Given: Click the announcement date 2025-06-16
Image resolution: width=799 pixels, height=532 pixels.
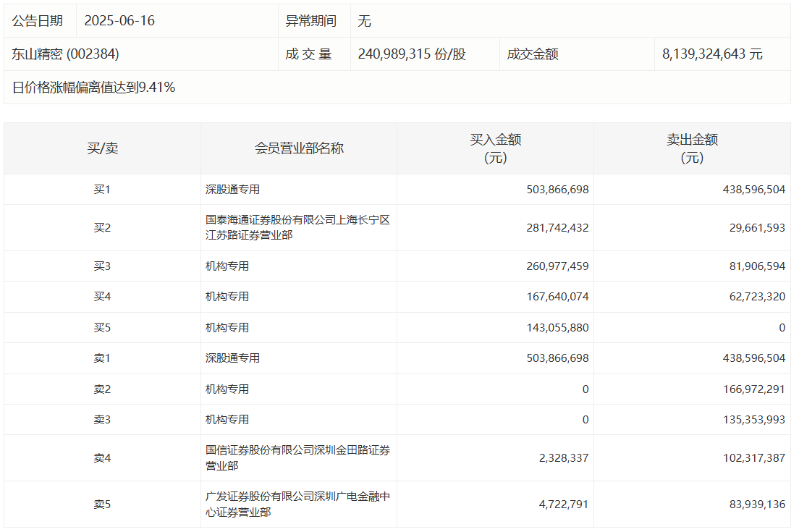Looking at the screenshot, I should tap(119, 21).
